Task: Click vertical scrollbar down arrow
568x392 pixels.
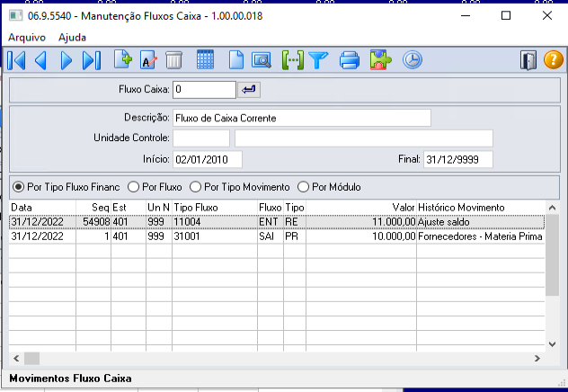Action: (x=552, y=344)
